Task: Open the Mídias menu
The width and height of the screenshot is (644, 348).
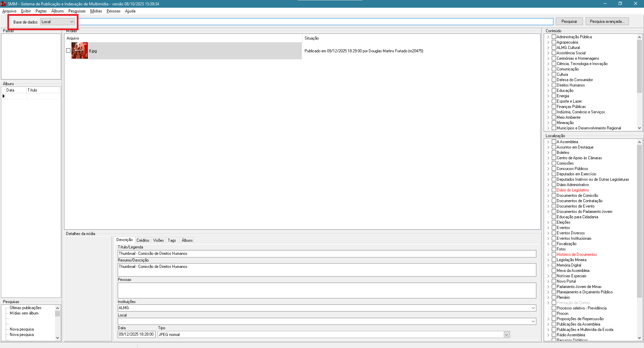Action: [96, 11]
